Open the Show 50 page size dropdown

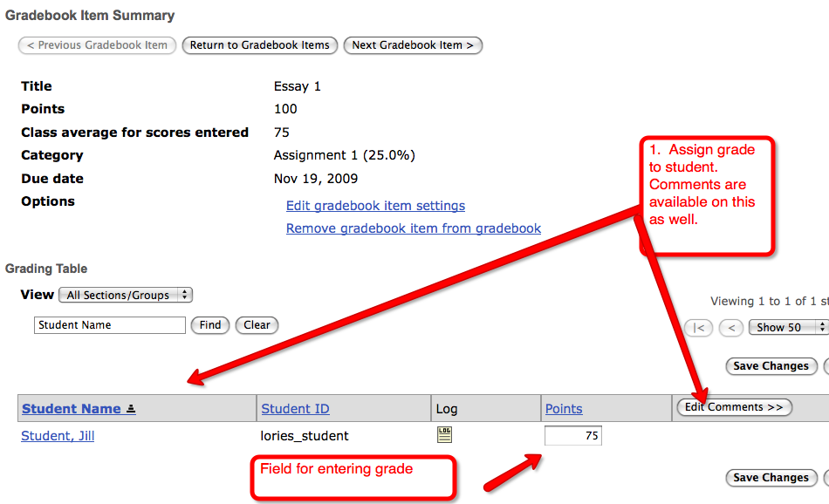point(788,328)
